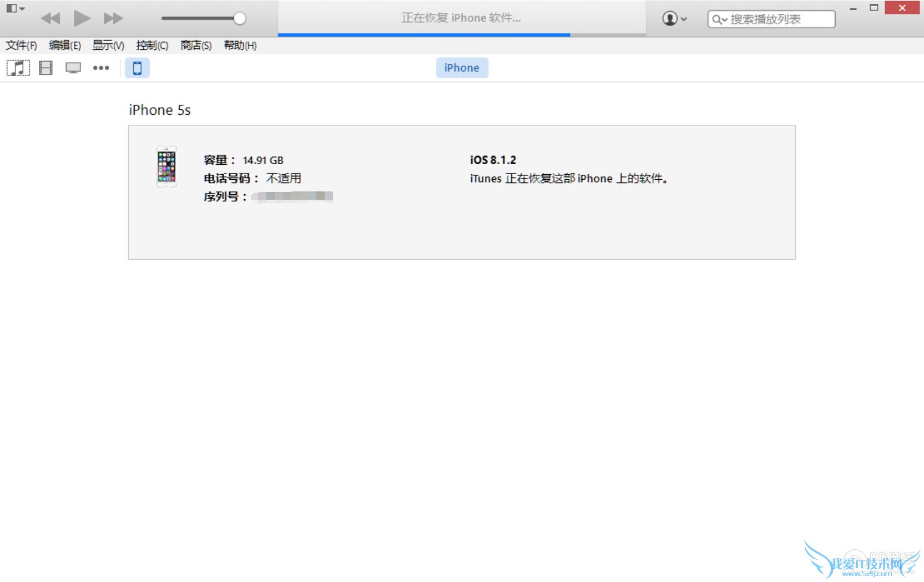This screenshot has width=924, height=582.
Task: Click the iPhone 5s device title
Action: pyautogui.click(x=160, y=110)
